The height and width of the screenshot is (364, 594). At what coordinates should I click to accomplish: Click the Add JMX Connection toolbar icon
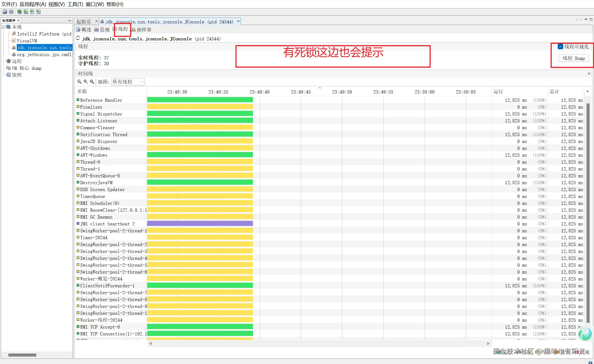coord(26,12)
